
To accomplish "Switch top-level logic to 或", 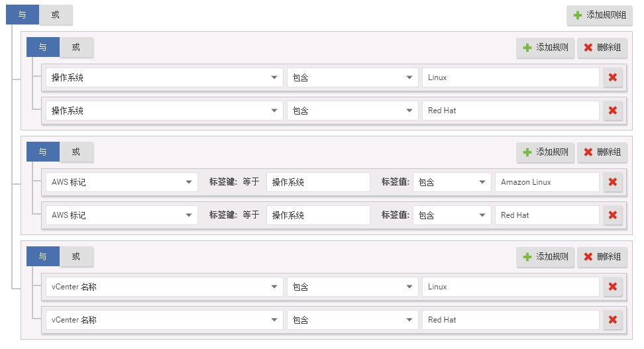I will coord(56,15).
